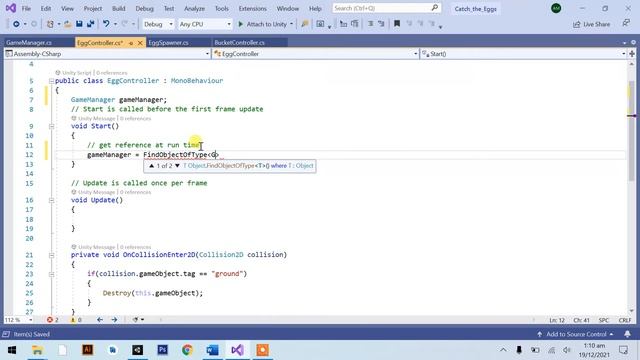Click the Attach to Unity button
640x360 pixels.
263,24
